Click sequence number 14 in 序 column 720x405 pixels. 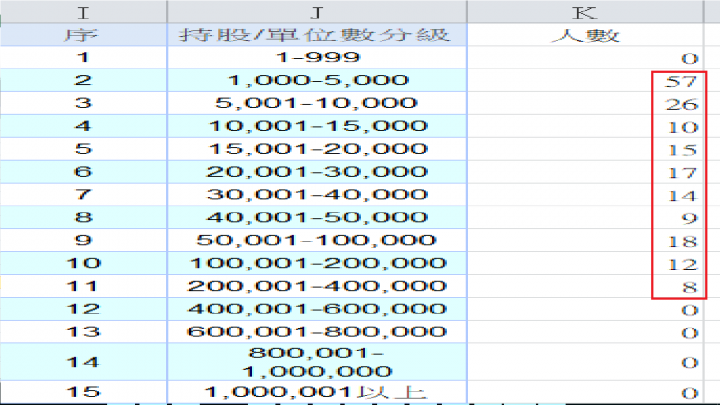tap(83, 362)
